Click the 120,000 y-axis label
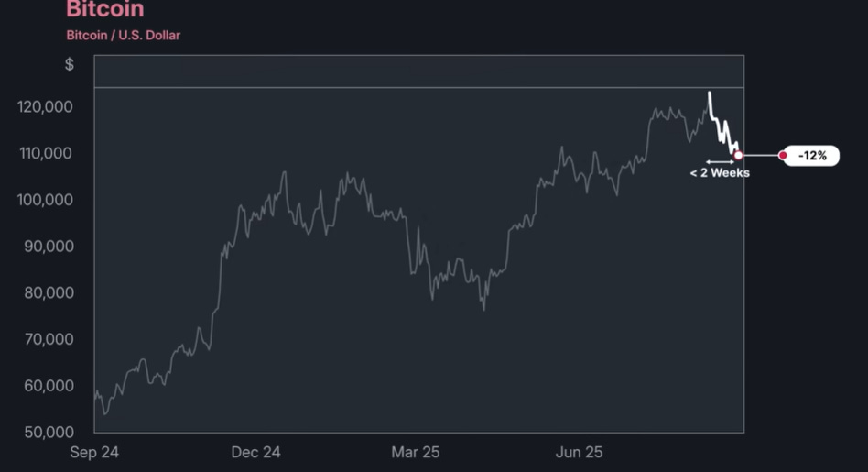This screenshot has width=868, height=472. 45,106
